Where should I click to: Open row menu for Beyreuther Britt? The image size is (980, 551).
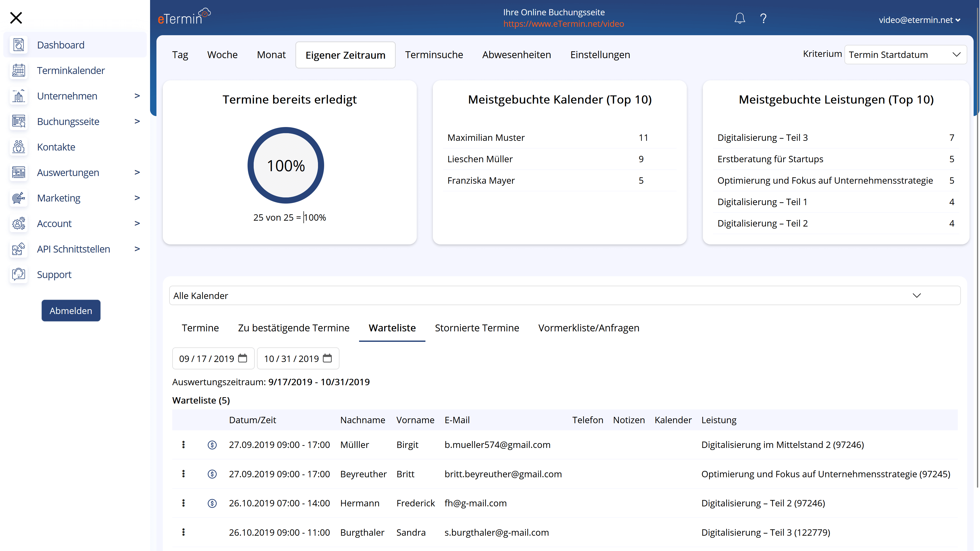point(183,473)
